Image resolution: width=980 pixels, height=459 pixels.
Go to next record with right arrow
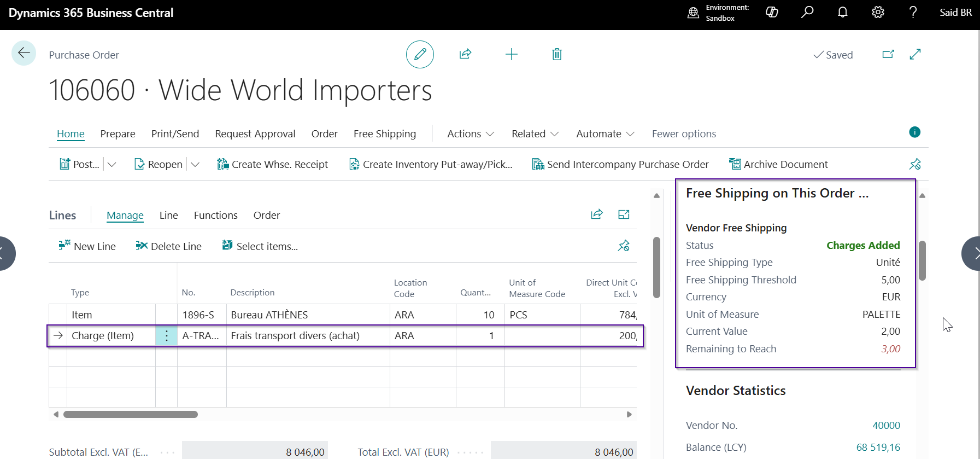[x=971, y=253]
